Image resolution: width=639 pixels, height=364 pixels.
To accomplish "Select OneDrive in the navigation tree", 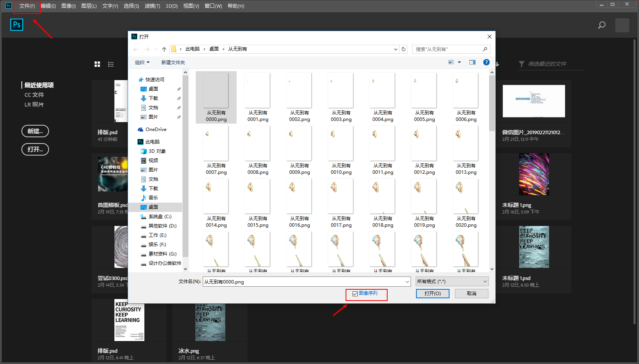I will [x=156, y=129].
